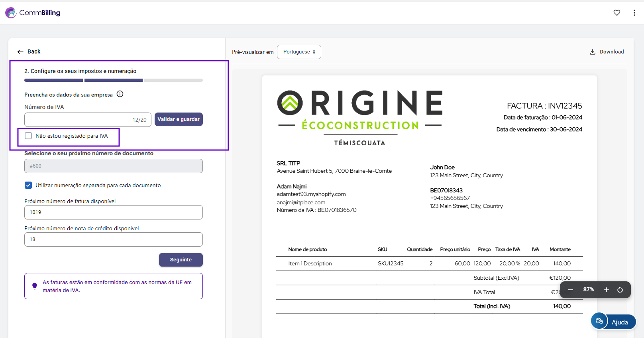The image size is (644, 338).
Task: Click the next credit note number field
Action: (x=113, y=239)
